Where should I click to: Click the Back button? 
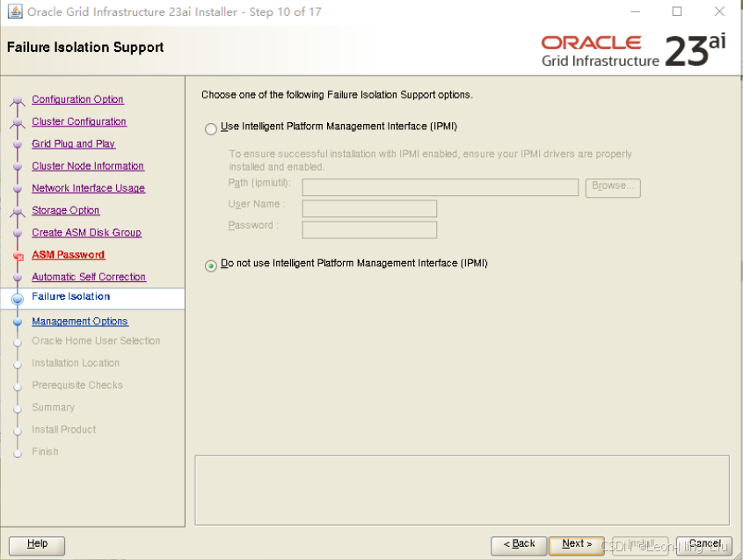(519, 545)
